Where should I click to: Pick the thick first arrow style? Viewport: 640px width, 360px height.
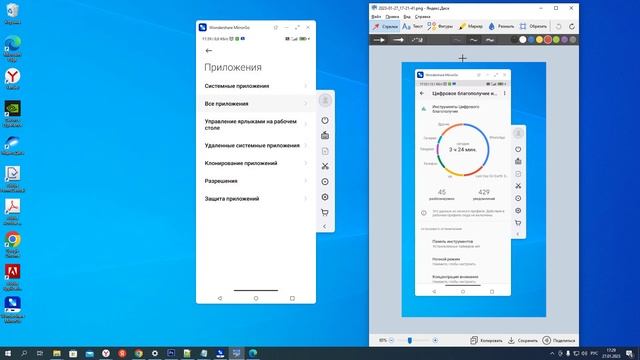tap(379, 40)
